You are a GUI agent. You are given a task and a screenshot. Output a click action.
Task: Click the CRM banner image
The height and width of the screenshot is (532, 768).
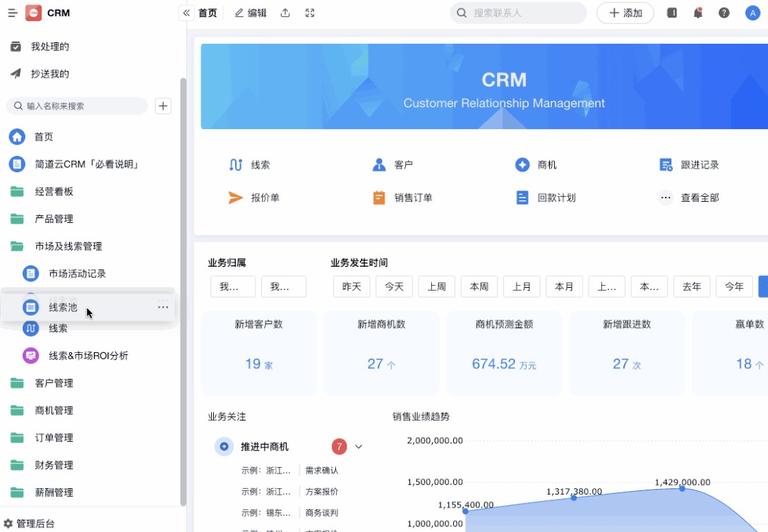pos(484,87)
